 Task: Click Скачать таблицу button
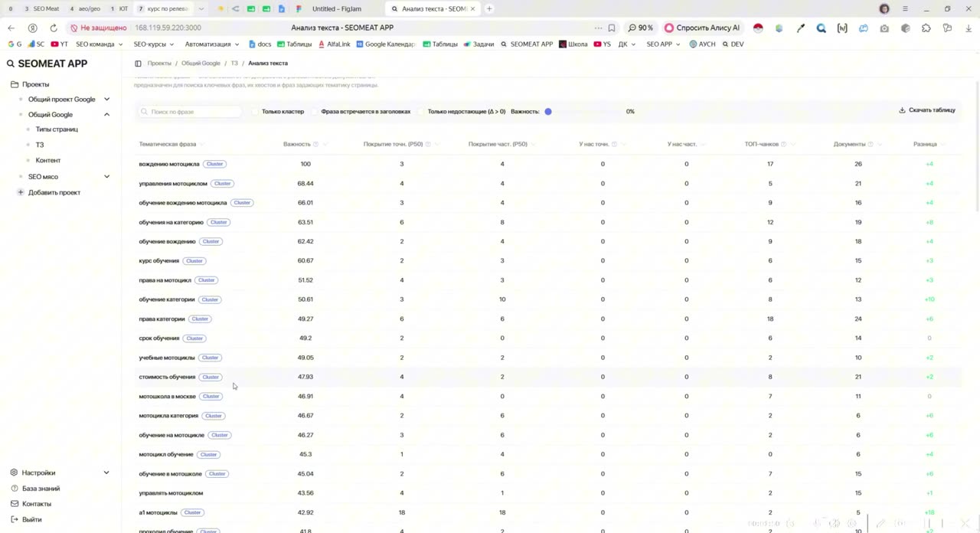[927, 110]
